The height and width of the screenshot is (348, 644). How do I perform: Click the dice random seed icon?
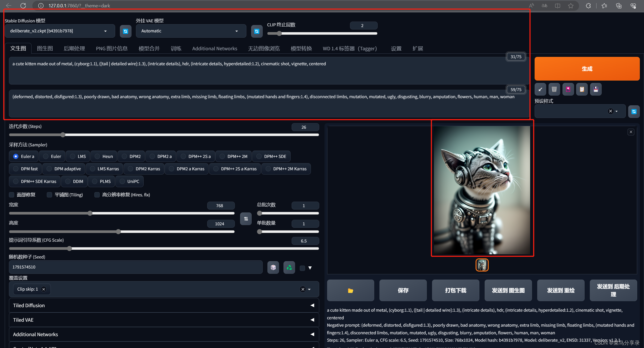coord(273,267)
